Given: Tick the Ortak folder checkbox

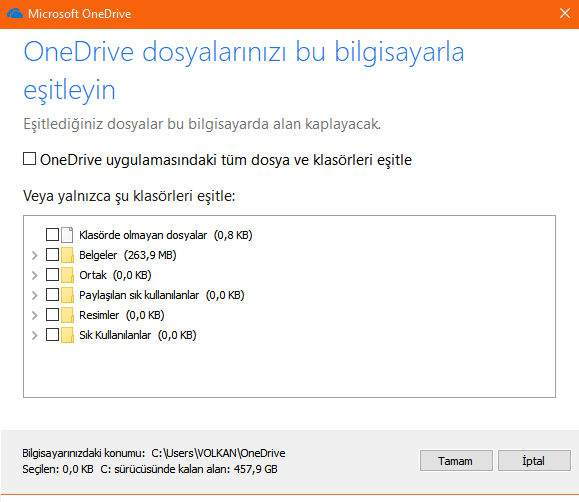Looking at the screenshot, I should pyautogui.click(x=52, y=274).
